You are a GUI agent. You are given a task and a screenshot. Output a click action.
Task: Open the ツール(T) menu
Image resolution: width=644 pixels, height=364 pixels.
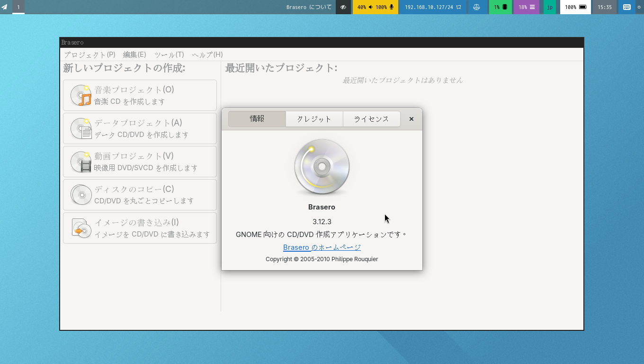(169, 55)
